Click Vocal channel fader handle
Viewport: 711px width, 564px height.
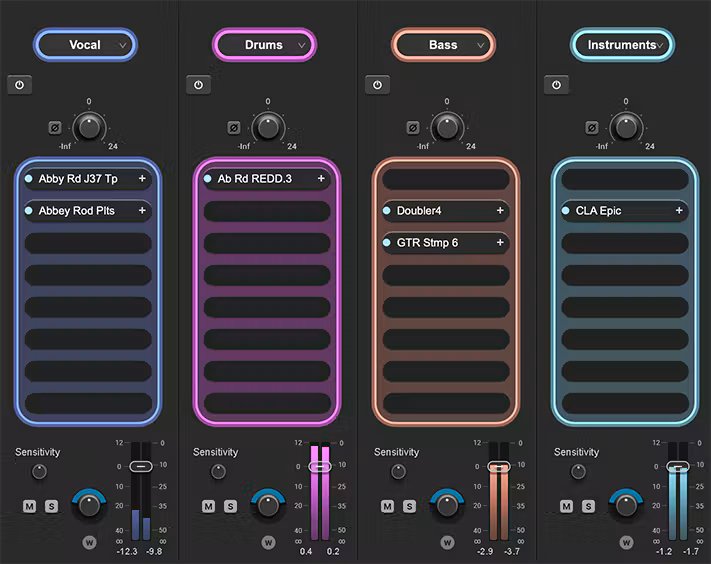click(141, 466)
